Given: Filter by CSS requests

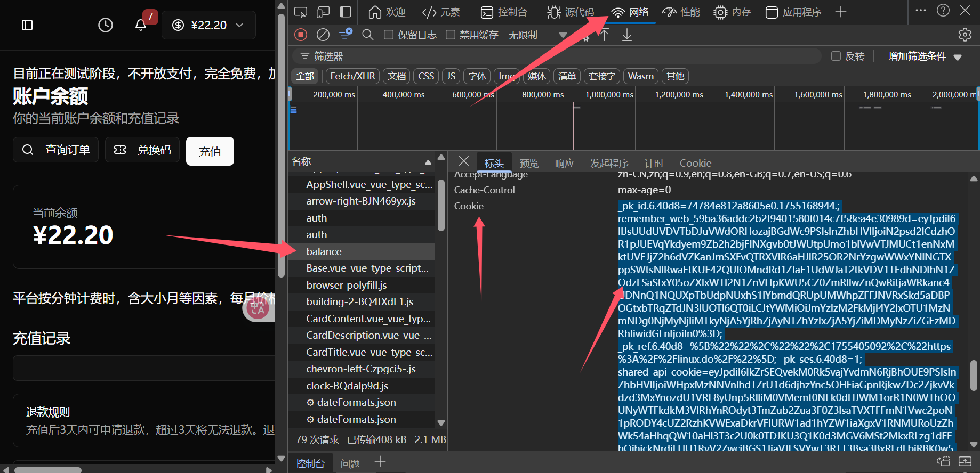Looking at the screenshot, I should click(426, 76).
